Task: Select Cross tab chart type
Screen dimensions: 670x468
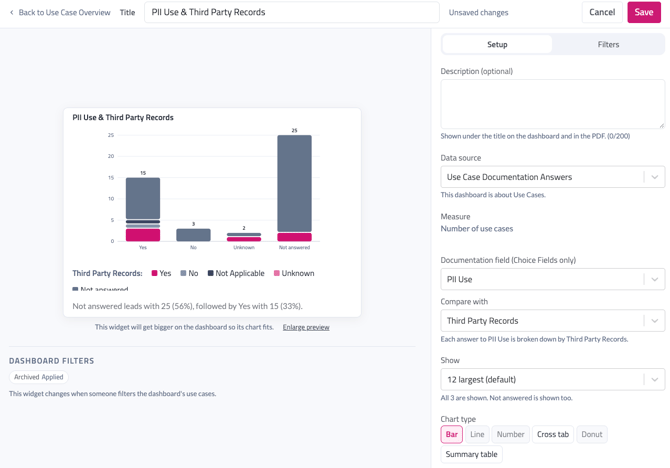Action: (552, 434)
